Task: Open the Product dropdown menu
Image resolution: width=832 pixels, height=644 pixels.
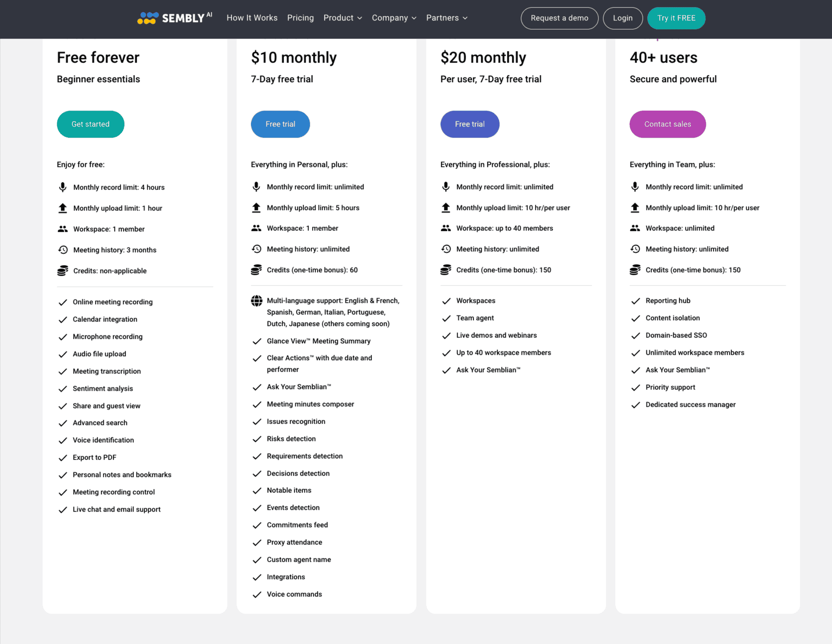Action: coord(342,18)
